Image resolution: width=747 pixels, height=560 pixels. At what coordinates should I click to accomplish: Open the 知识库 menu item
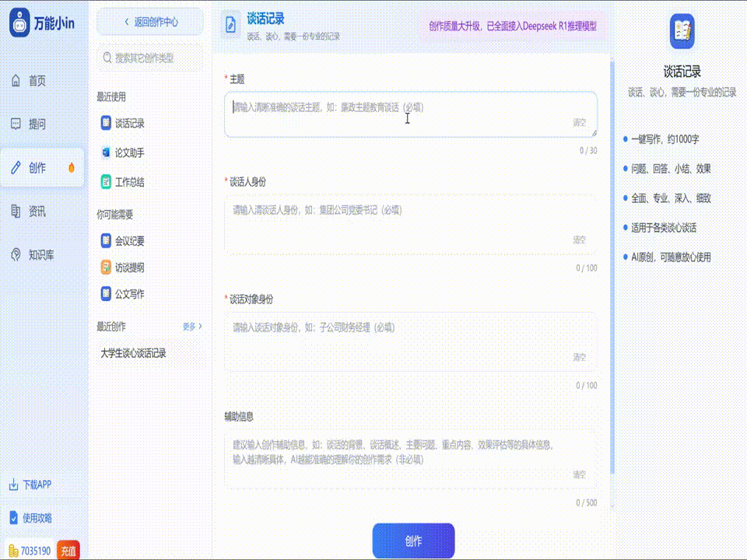coord(42,254)
